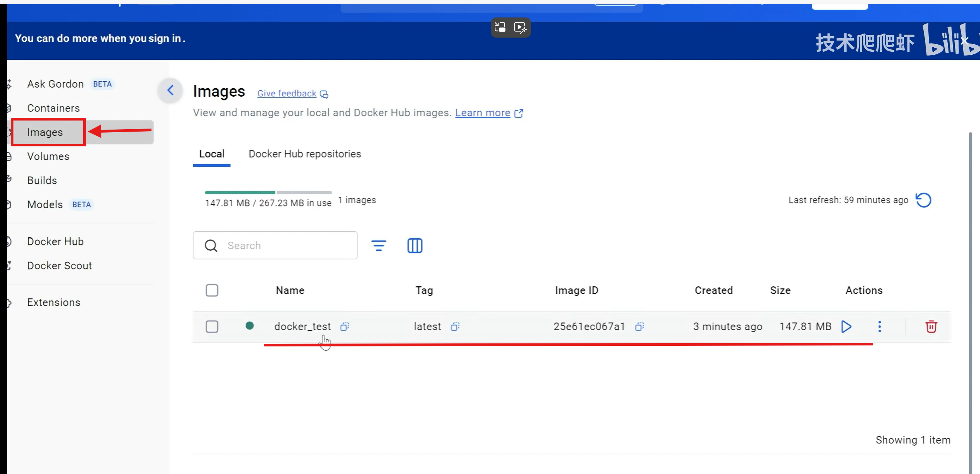The image size is (980, 474).
Task: Copy the latest tag
Action: click(x=455, y=327)
